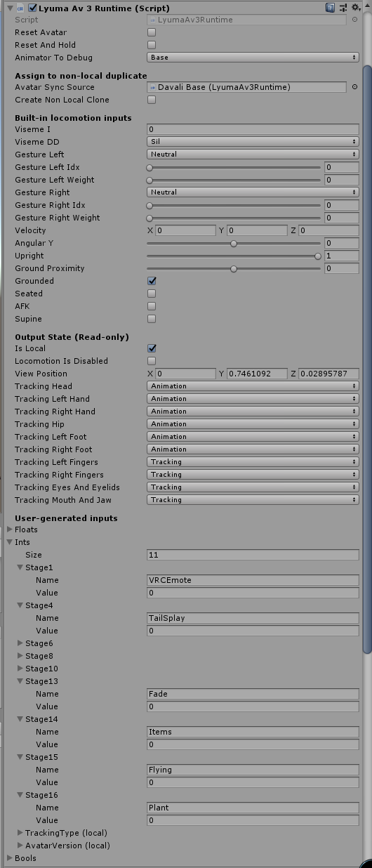
Task: Toggle the AFK checkbox
Action: tap(152, 306)
